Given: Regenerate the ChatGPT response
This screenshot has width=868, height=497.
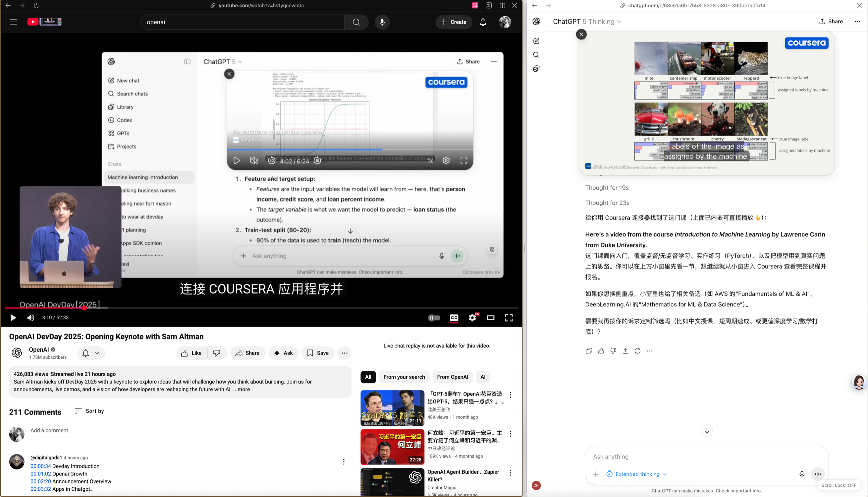Looking at the screenshot, I should [637, 351].
